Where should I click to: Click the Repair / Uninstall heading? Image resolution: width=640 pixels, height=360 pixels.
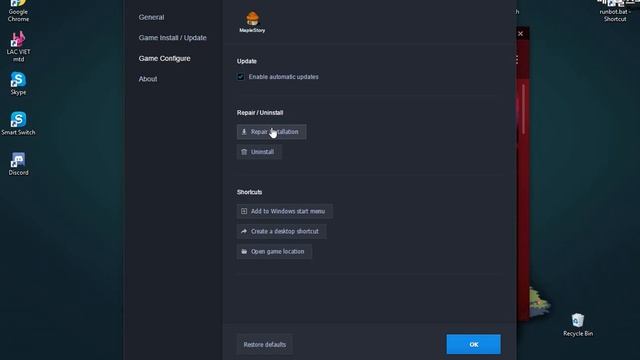click(260, 113)
